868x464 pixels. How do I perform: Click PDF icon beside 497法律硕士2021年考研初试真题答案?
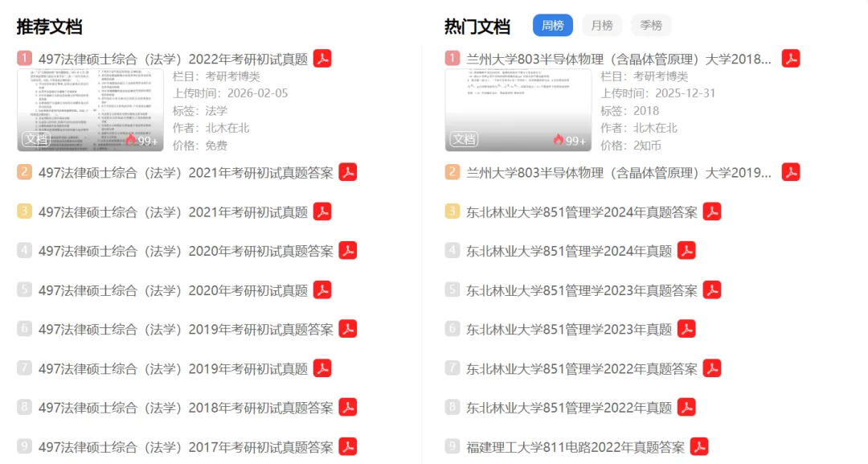pyautogui.click(x=348, y=172)
